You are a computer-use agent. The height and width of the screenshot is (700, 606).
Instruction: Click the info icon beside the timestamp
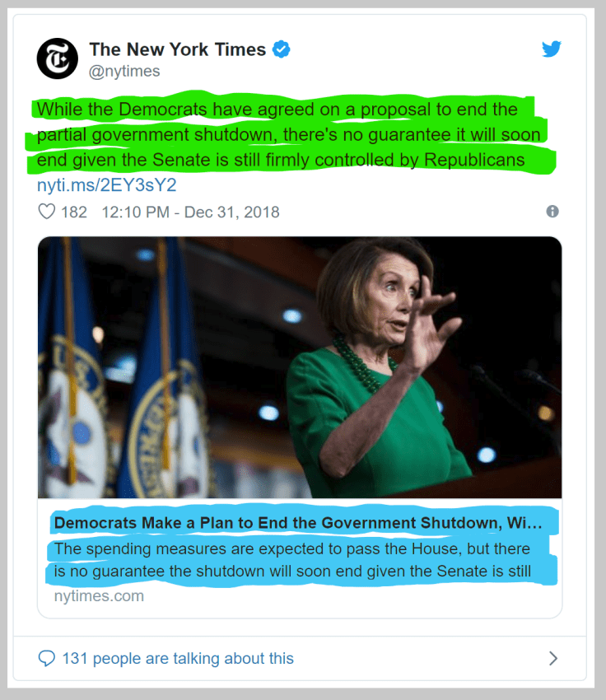pyautogui.click(x=552, y=212)
